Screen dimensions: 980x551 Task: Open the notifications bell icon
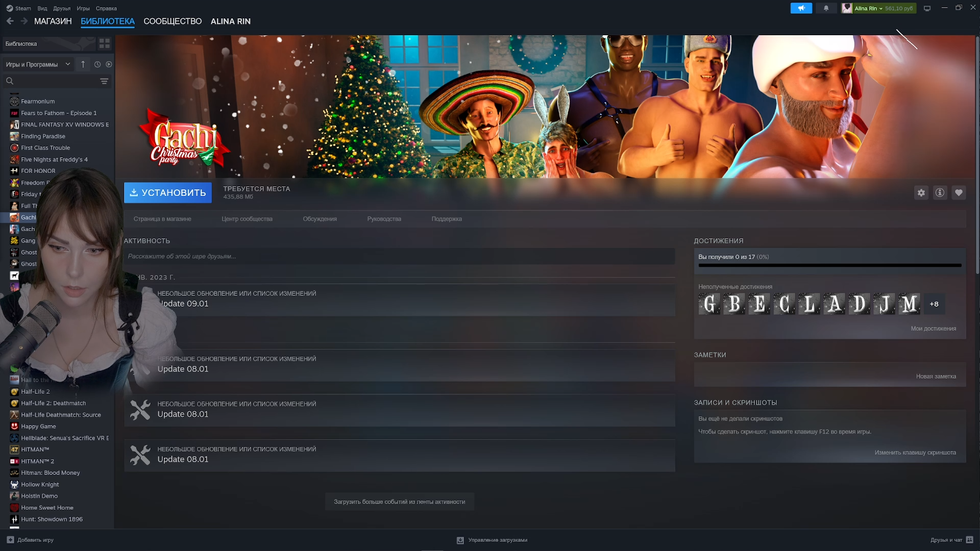click(x=826, y=8)
